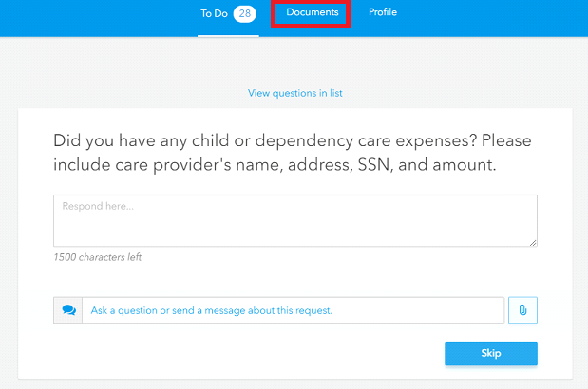Open the Profile tab
This screenshot has width=588, height=389.
(383, 12)
